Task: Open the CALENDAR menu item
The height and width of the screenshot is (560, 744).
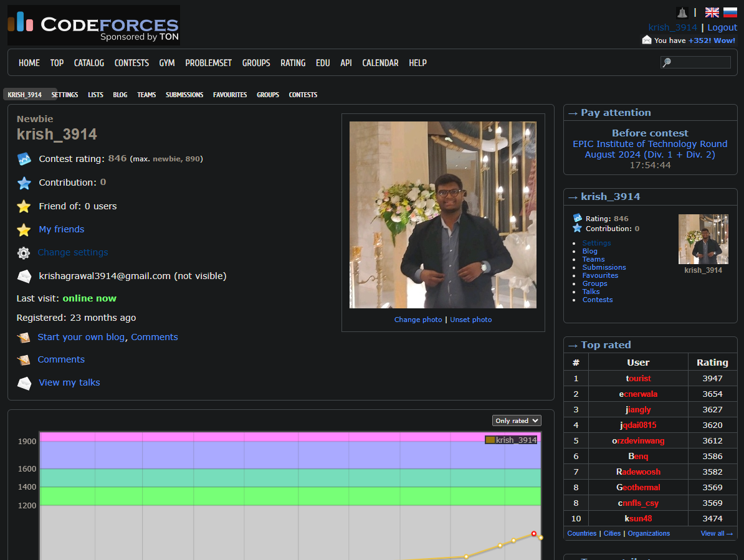Action: pyautogui.click(x=380, y=62)
